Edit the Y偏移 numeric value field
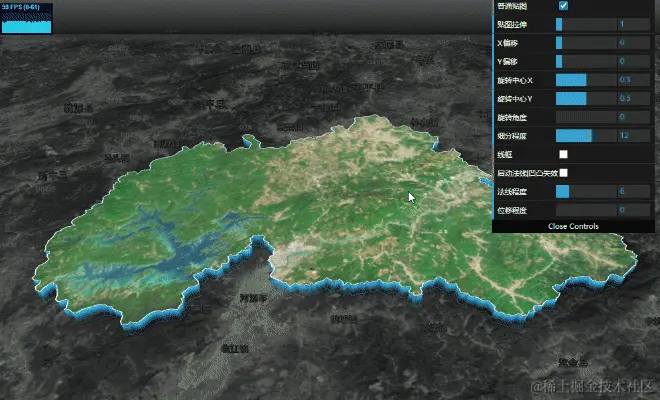 [634, 61]
